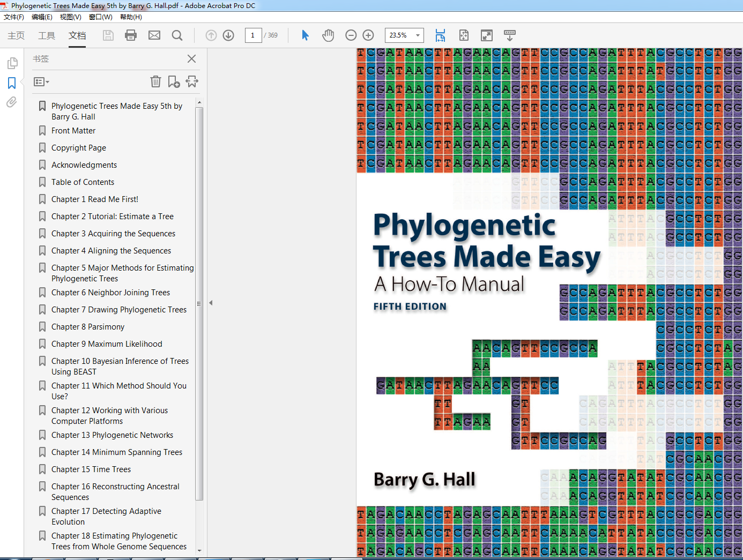Print the document with printer icon
Viewport: 743px width, 560px height.
tap(131, 35)
